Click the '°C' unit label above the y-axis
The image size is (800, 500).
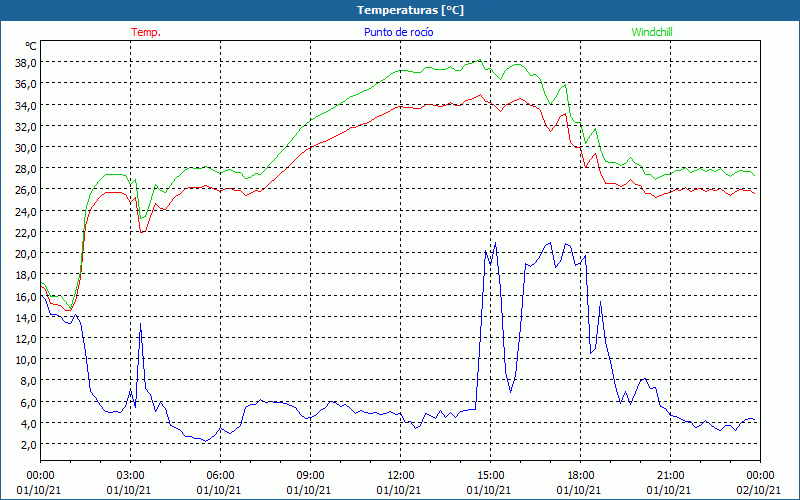[31, 46]
